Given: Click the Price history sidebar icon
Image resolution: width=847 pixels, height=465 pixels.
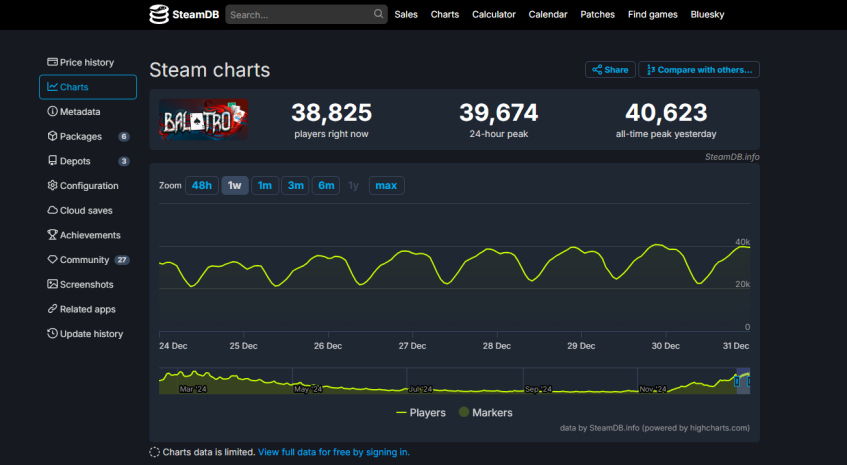Looking at the screenshot, I should click(52, 62).
